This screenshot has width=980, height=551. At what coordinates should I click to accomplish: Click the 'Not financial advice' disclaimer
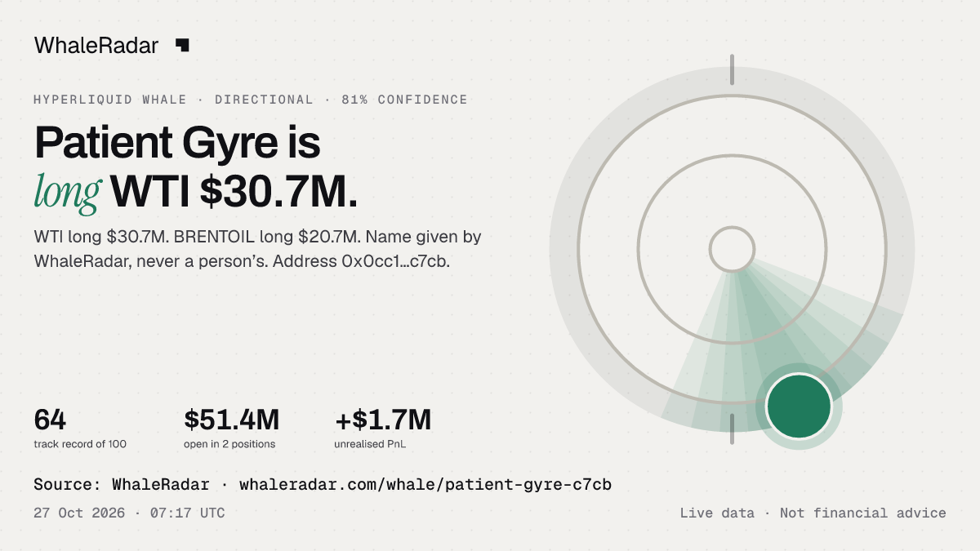point(863,513)
